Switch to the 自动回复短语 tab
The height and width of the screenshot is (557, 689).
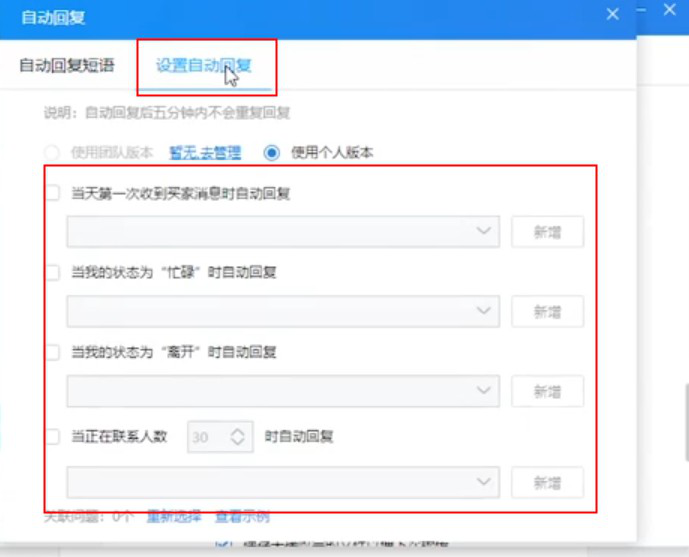[67, 66]
